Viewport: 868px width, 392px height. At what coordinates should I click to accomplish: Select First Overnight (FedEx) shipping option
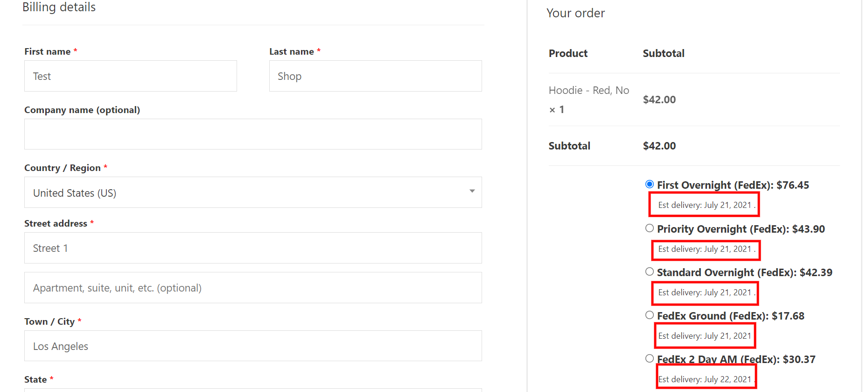(x=649, y=185)
